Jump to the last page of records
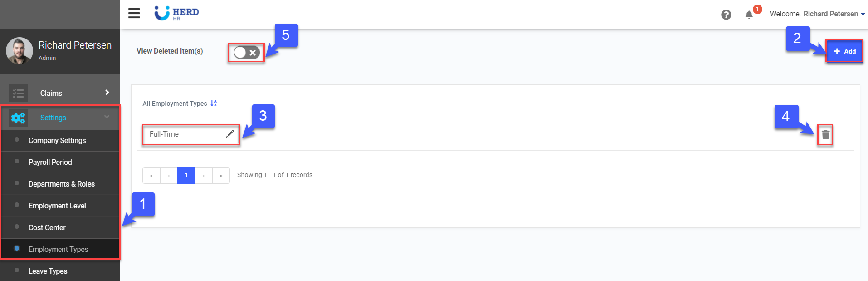The width and height of the screenshot is (868, 281). point(221,175)
